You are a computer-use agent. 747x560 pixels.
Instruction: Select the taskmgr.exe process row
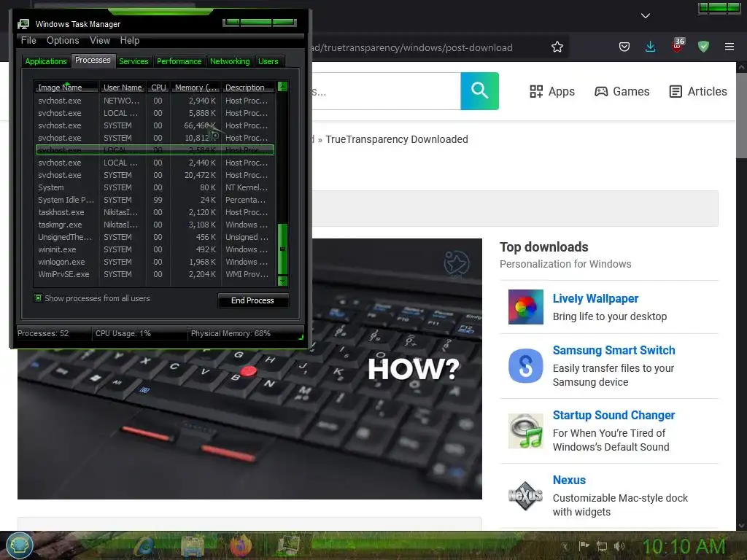155,225
